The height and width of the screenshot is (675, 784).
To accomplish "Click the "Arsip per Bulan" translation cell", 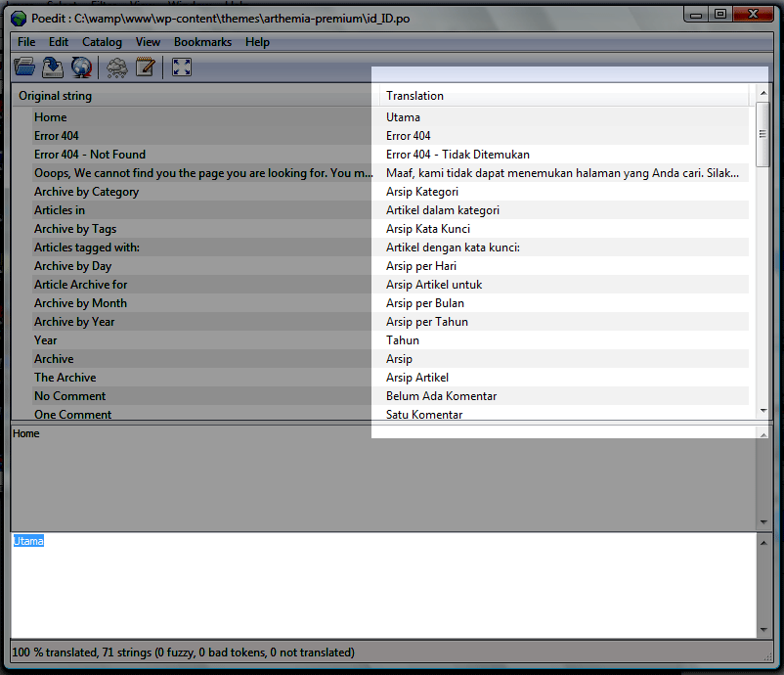I will pyautogui.click(x=425, y=303).
